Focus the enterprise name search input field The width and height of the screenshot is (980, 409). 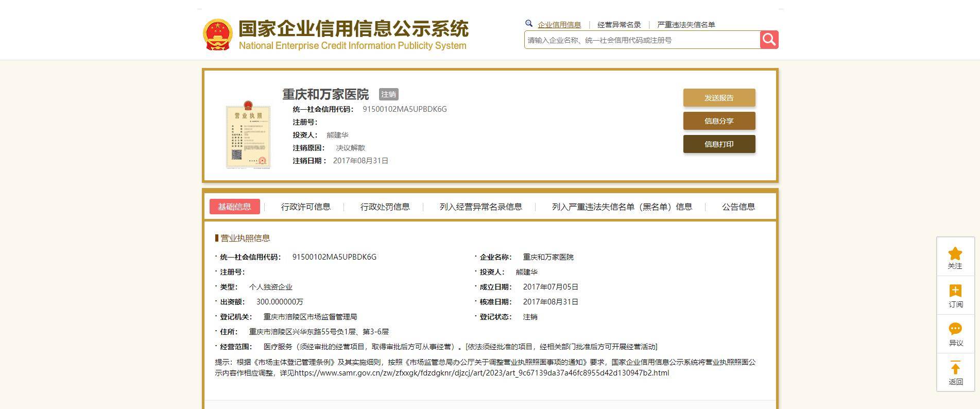[x=642, y=40]
